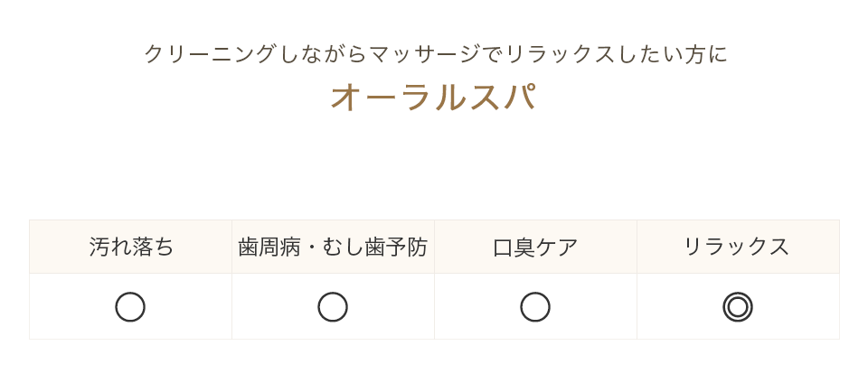The height and width of the screenshot is (383, 868).
Task: Click the オーラル part of the title
Action: point(399,98)
